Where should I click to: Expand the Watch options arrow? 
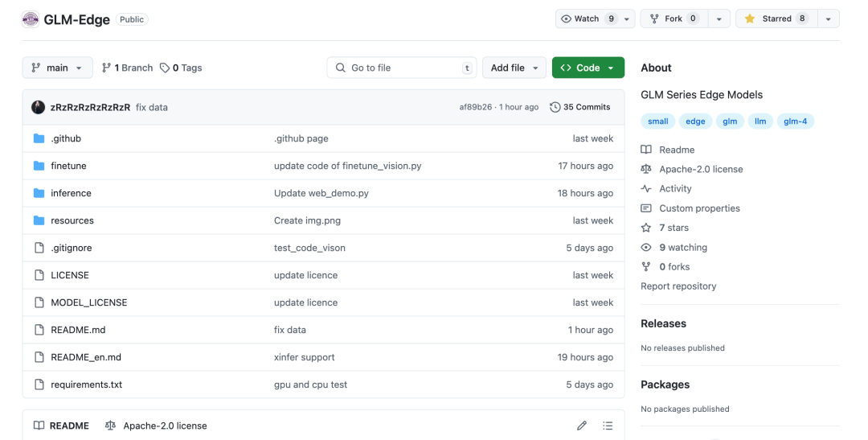coord(627,19)
